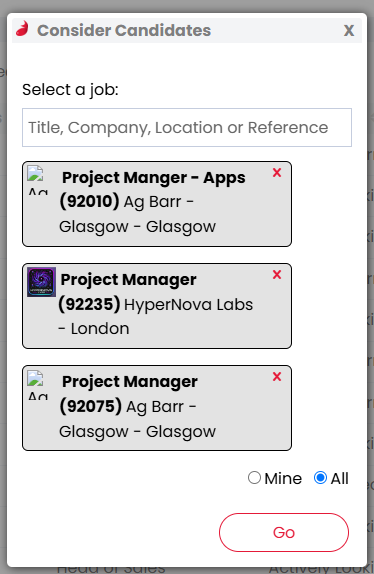The image size is (374, 574).
Task: Click the 'HyperNova Labs - London' company text
Action: pyautogui.click(x=156, y=317)
